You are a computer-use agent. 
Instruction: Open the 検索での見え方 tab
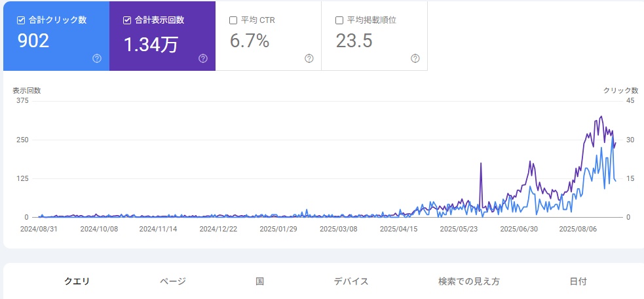(469, 281)
